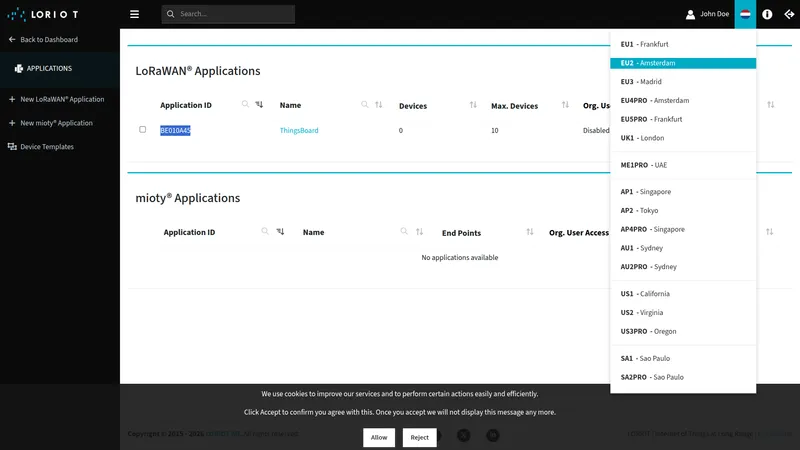Viewport: 800px width, 450px height.
Task: Open the info icon in header
Action: (767, 14)
